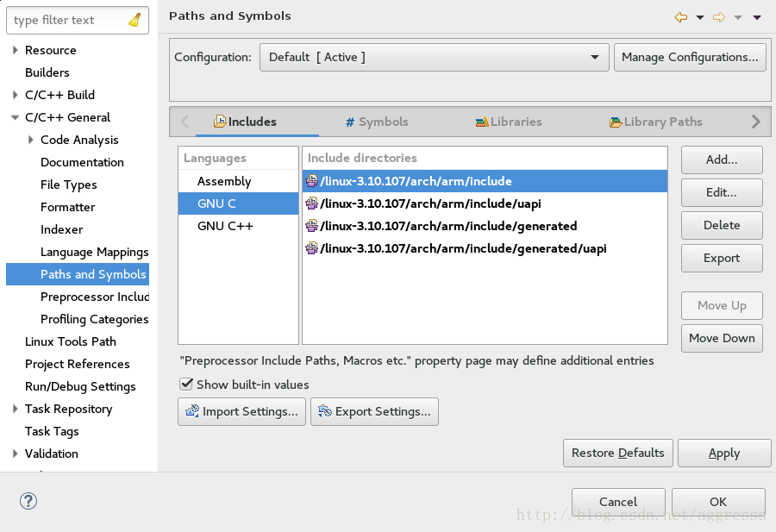The image size is (776, 532).
Task: Click the broom clear-filter icon
Action: click(135, 20)
